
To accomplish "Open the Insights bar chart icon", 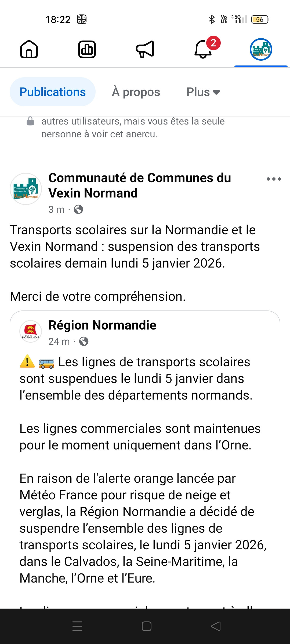I will 87,49.
